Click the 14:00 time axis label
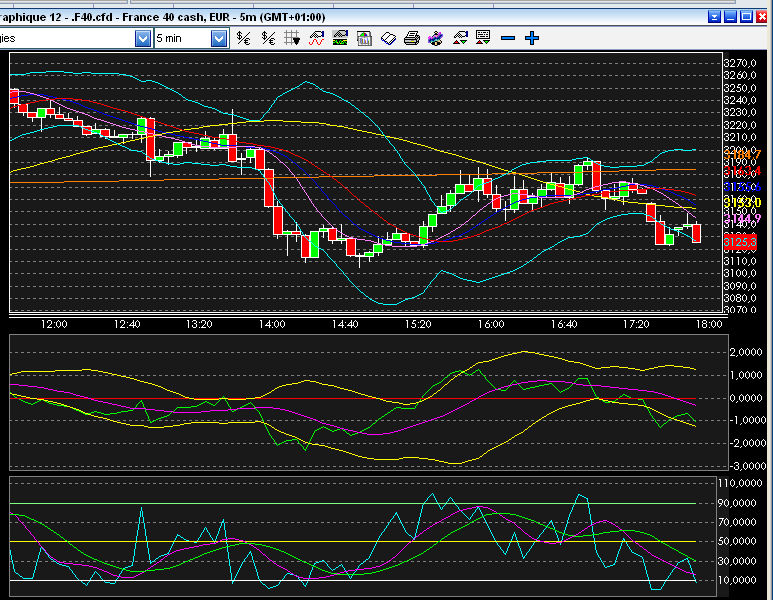The image size is (773, 600). pos(272,324)
